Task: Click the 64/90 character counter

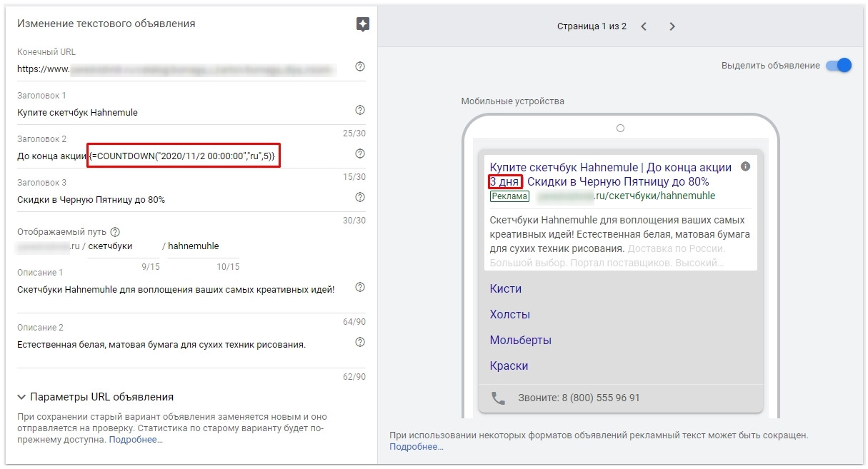Action: click(354, 322)
